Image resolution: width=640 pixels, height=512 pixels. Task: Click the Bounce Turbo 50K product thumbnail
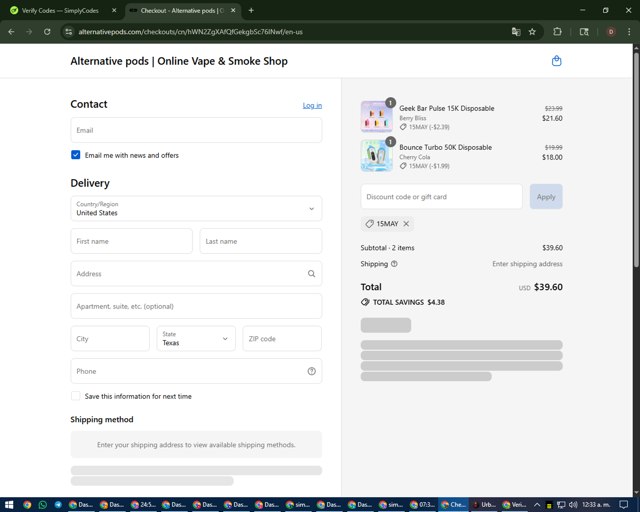click(376, 156)
